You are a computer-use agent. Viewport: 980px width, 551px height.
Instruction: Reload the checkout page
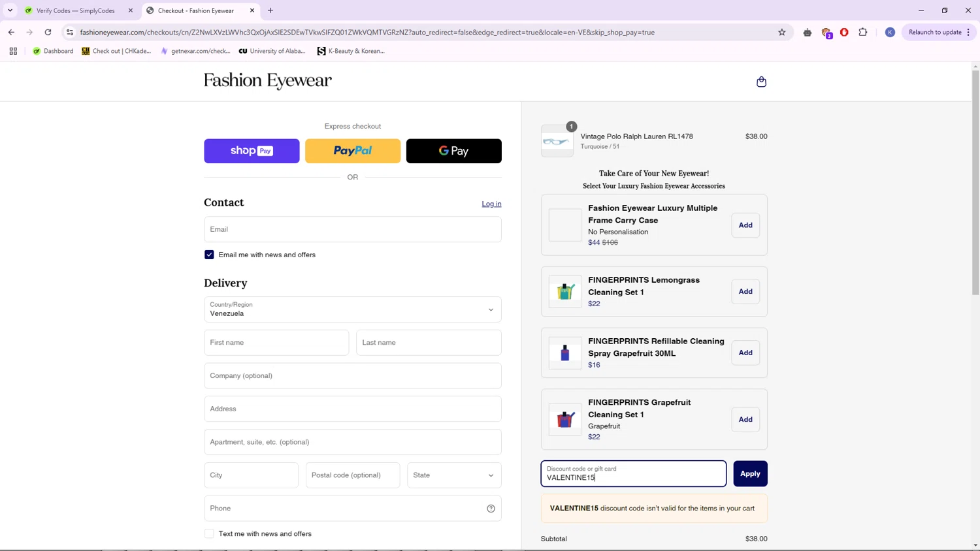tap(48, 32)
